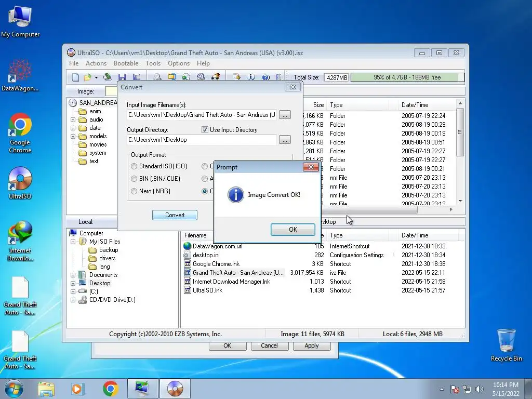
Task: Open the Actions menu
Action: (x=96, y=63)
